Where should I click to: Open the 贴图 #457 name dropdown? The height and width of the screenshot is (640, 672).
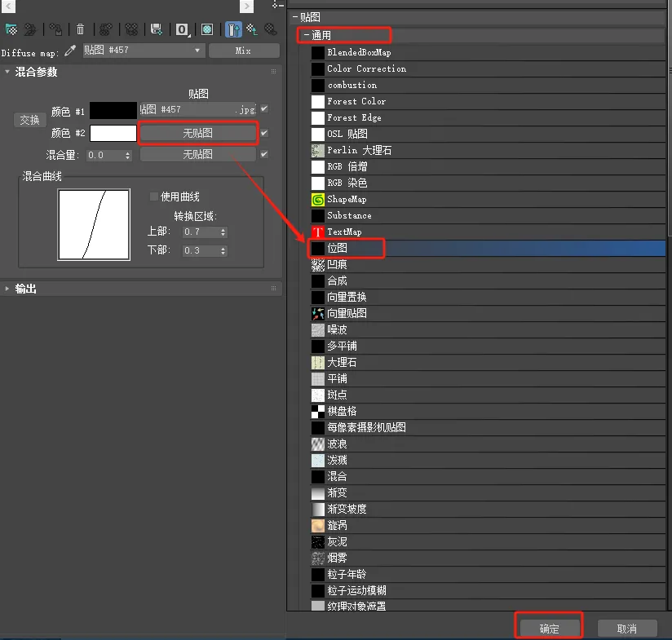[197, 51]
